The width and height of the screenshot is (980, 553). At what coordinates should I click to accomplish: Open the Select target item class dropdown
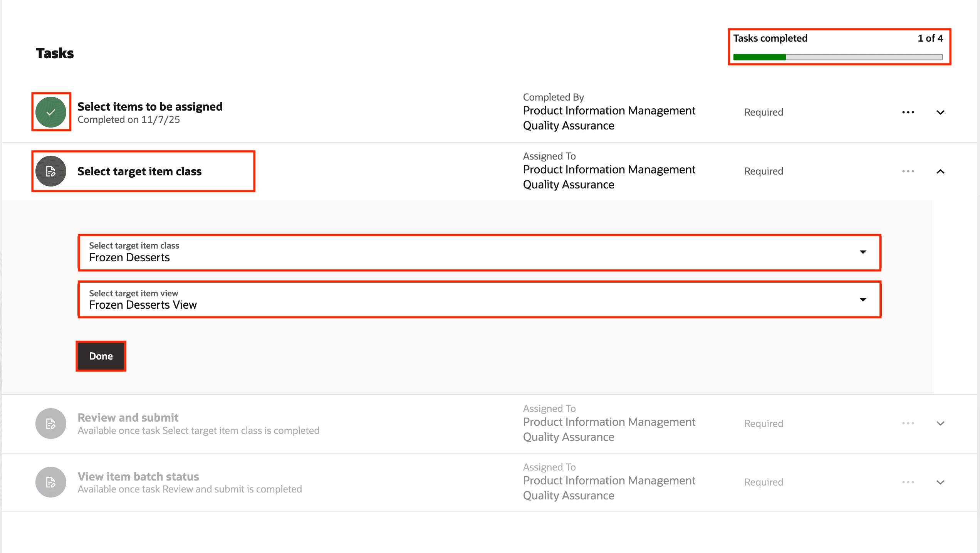[x=863, y=252]
